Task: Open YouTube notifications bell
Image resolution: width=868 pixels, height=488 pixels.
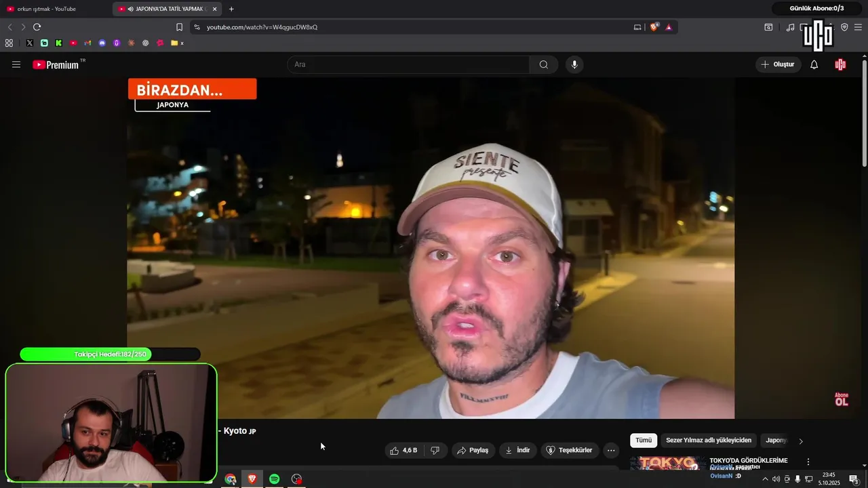Action: (x=814, y=64)
